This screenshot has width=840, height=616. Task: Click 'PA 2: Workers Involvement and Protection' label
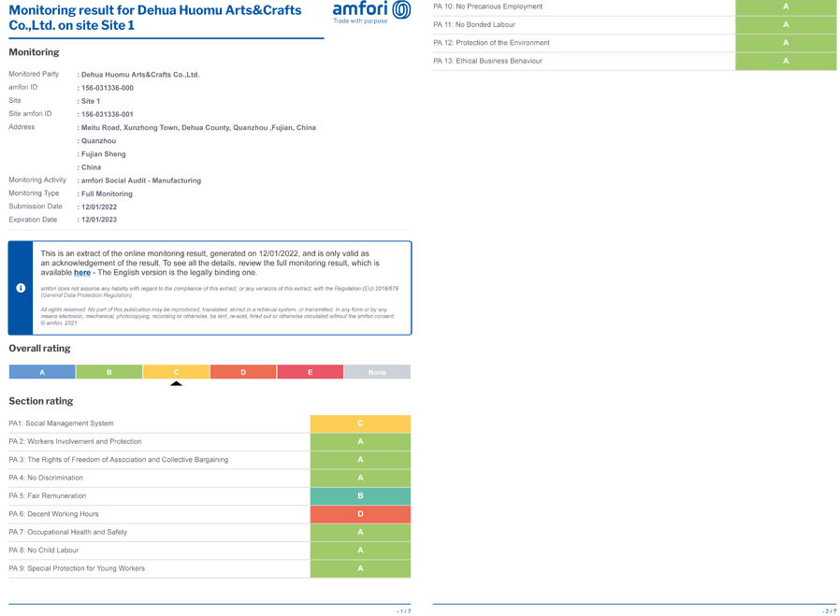click(75, 441)
